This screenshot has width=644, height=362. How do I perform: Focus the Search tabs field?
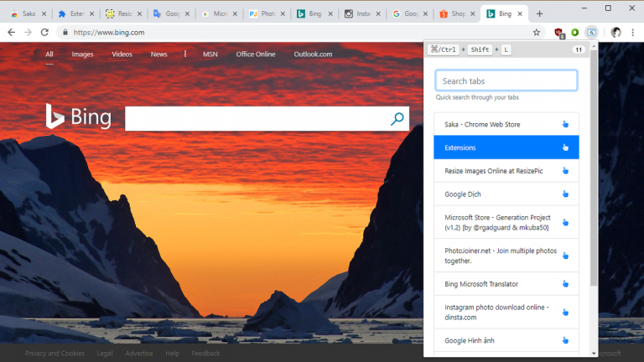point(506,80)
